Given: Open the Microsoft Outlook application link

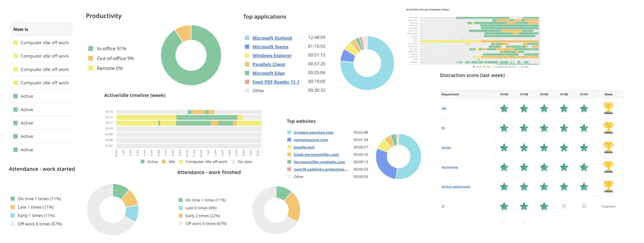Looking at the screenshot, I should click(x=272, y=38).
